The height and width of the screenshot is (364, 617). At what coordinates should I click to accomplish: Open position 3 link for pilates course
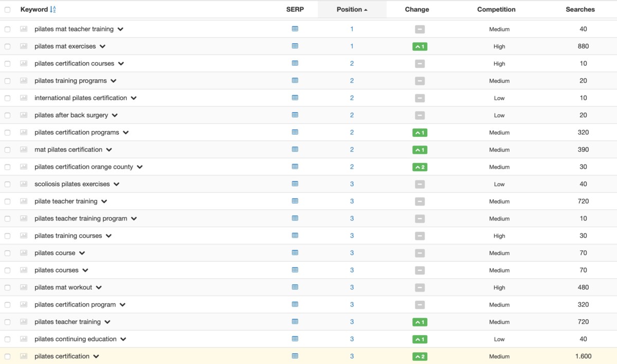pos(352,253)
